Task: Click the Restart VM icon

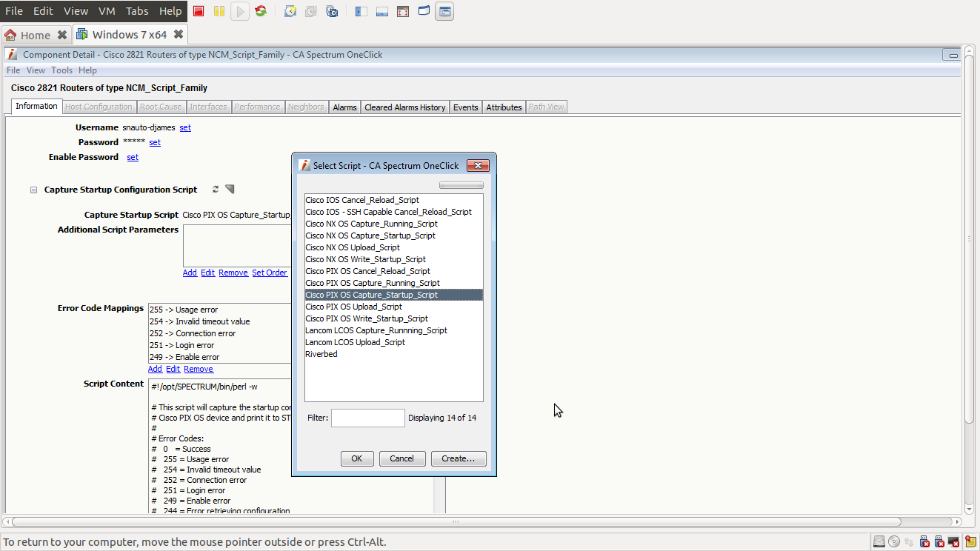Action: click(261, 11)
